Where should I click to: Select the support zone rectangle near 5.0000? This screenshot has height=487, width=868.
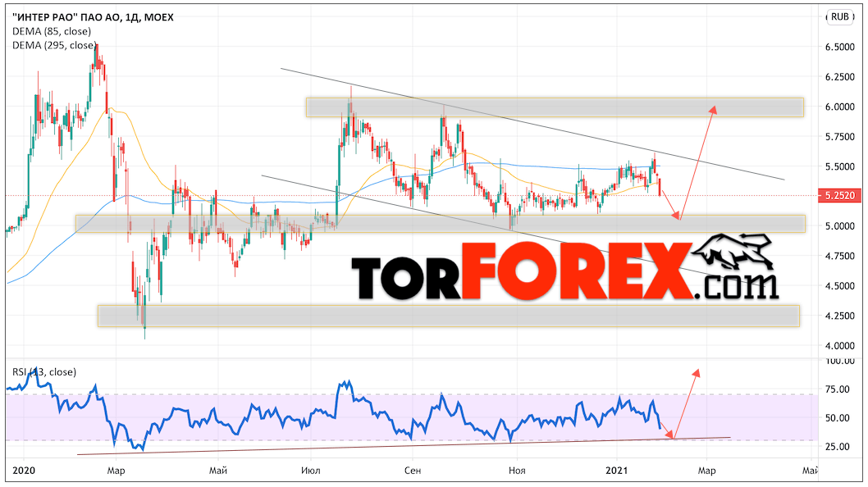click(440, 224)
